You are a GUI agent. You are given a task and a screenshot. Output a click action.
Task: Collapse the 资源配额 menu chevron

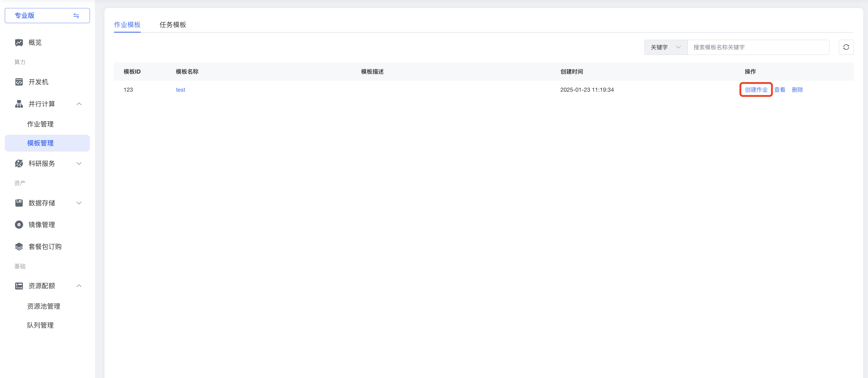pos(79,286)
